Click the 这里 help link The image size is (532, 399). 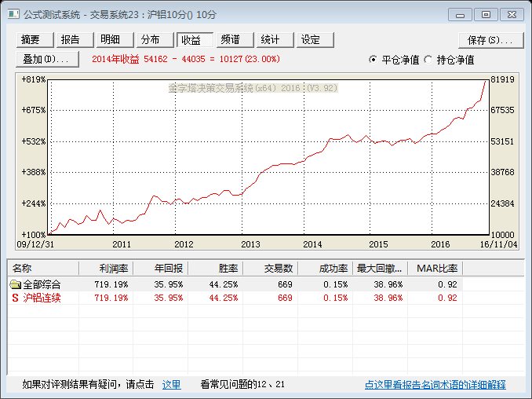click(171, 385)
